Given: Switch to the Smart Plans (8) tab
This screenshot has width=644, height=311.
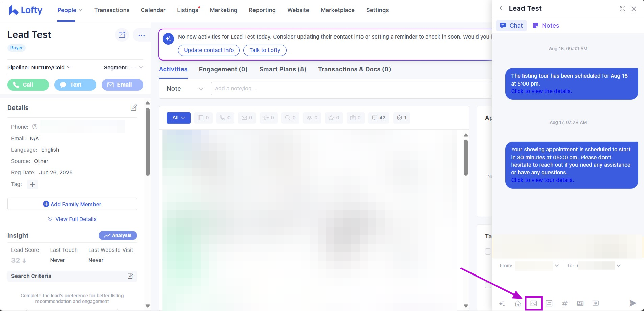Looking at the screenshot, I should [x=283, y=69].
